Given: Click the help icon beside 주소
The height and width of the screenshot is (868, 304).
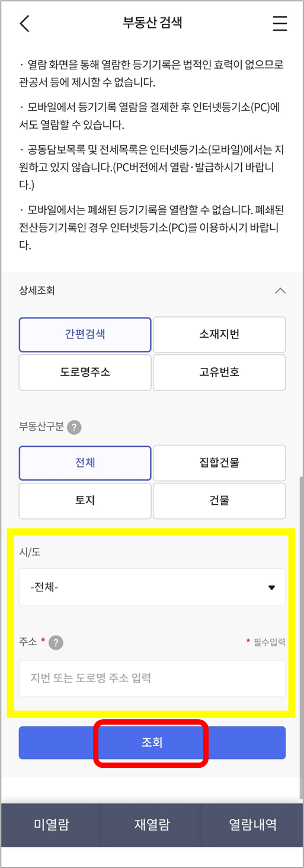Looking at the screenshot, I should pyautogui.click(x=56, y=642).
